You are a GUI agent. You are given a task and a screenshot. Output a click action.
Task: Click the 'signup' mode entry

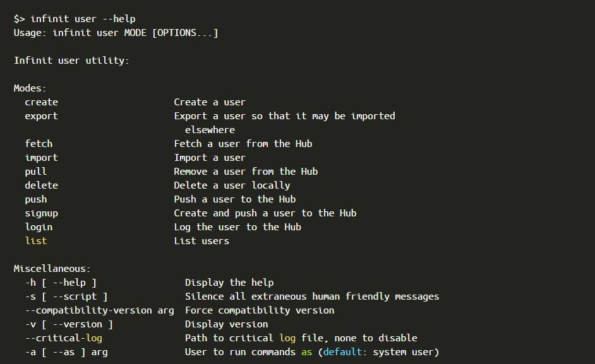tap(41, 213)
